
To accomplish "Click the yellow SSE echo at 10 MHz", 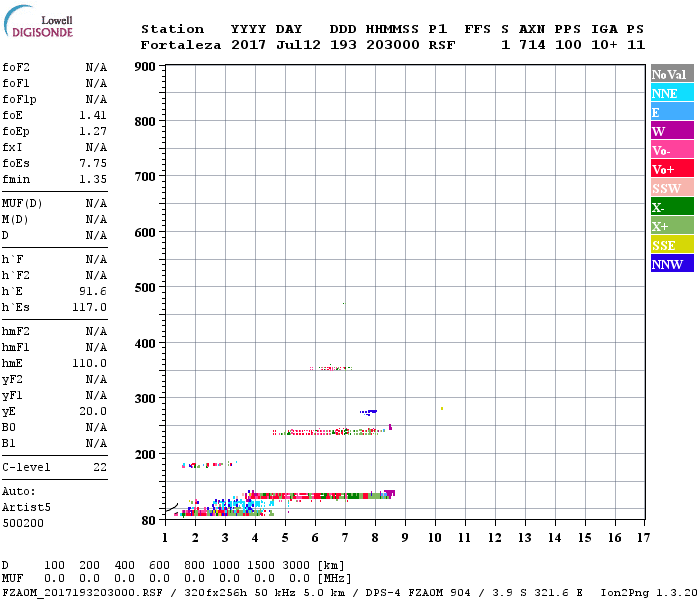I will click(442, 408).
